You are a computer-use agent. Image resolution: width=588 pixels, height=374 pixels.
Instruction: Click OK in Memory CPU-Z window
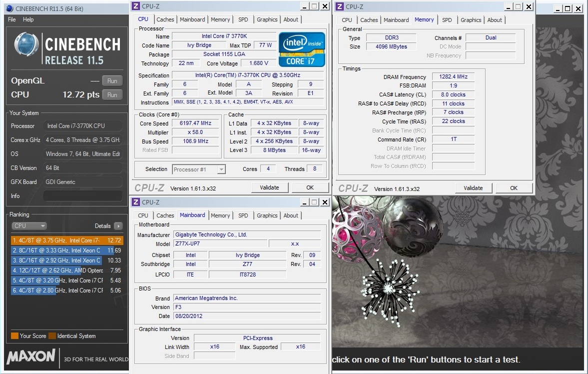pos(514,188)
